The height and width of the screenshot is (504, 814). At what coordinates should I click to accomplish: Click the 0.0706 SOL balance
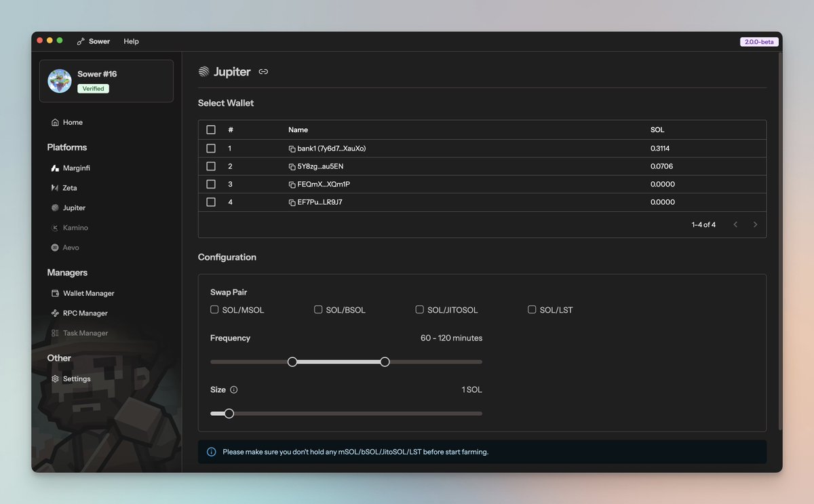pyautogui.click(x=661, y=167)
